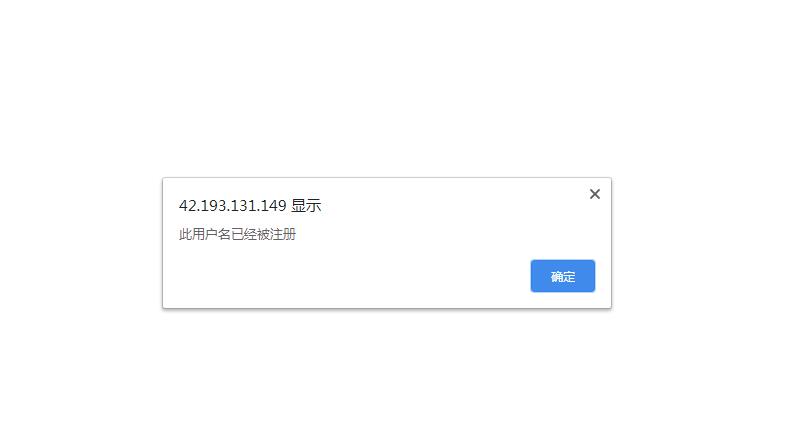Dismiss the dialog via the X in its corner
The image size is (800, 445).
(x=594, y=194)
